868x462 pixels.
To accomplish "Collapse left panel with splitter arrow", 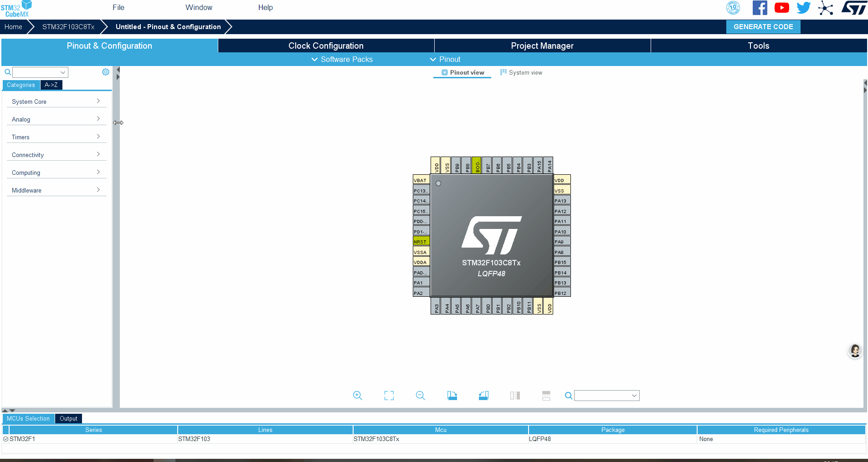I will pyautogui.click(x=118, y=70).
